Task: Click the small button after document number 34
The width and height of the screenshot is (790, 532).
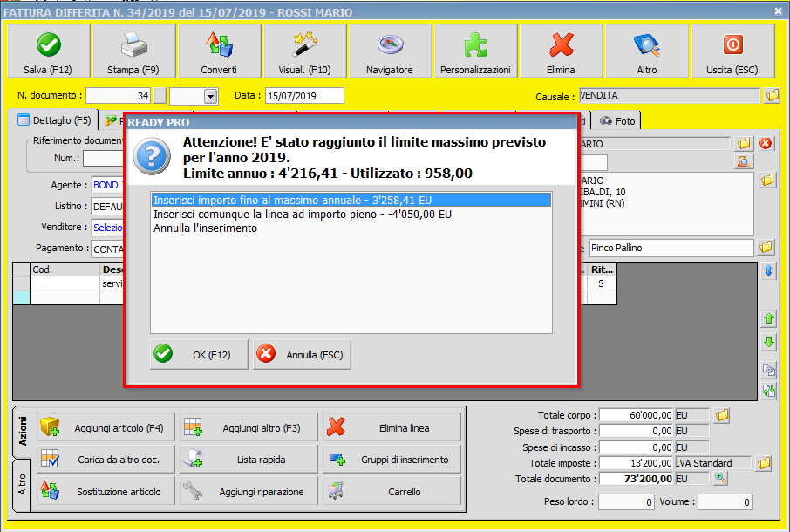Action: 160,96
